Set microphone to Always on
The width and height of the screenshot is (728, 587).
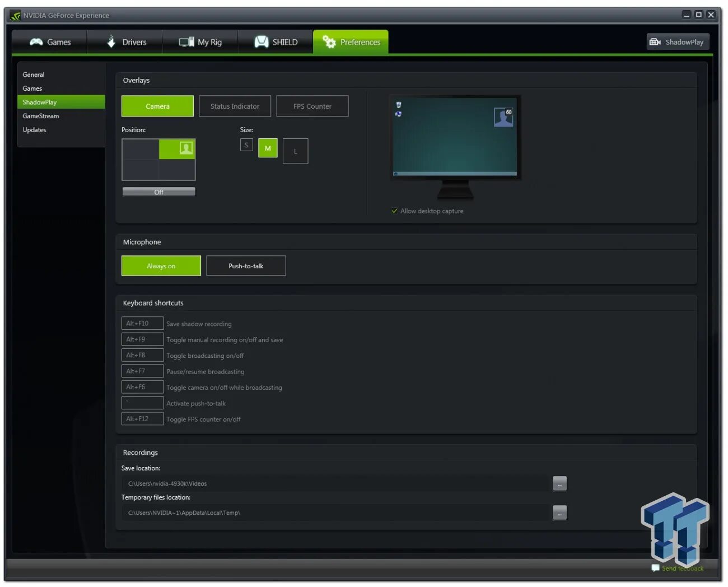161,265
